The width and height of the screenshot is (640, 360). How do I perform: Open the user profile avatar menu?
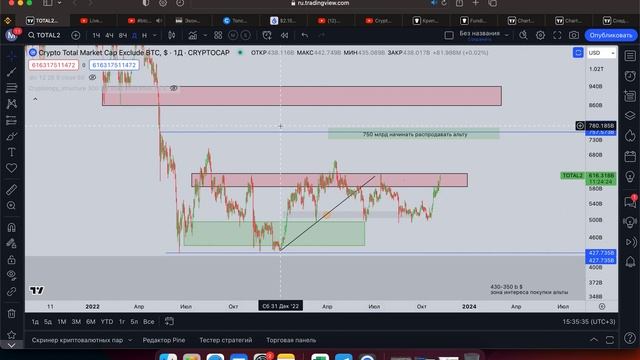point(11,35)
